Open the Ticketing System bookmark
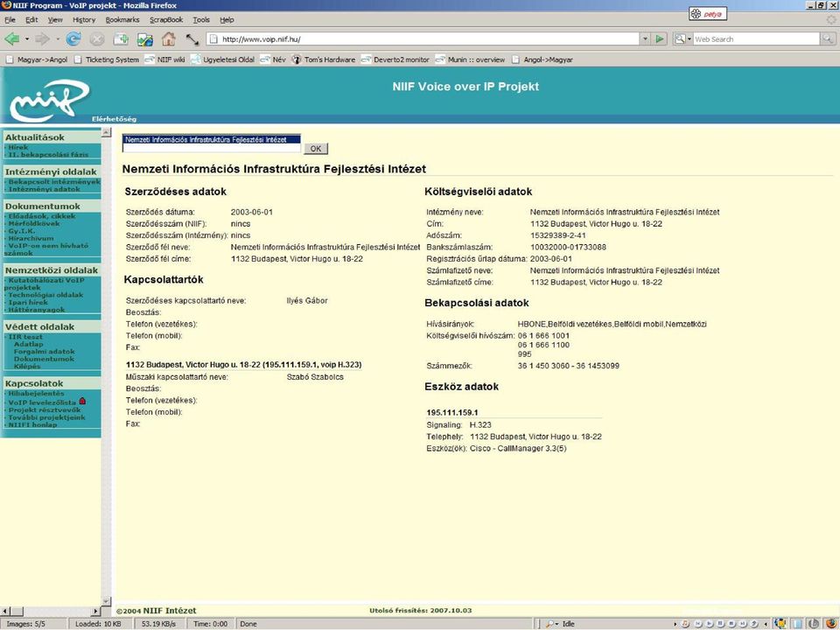 click(x=107, y=59)
